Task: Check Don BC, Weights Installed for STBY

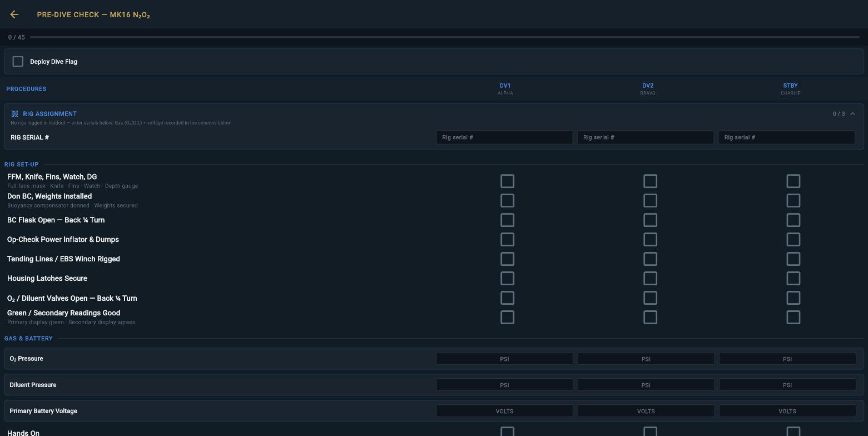Action: coord(793,201)
